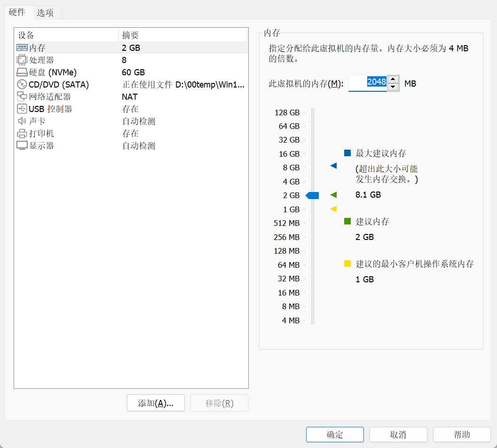Click the green 建议内存 legend square

tap(347, 221)
